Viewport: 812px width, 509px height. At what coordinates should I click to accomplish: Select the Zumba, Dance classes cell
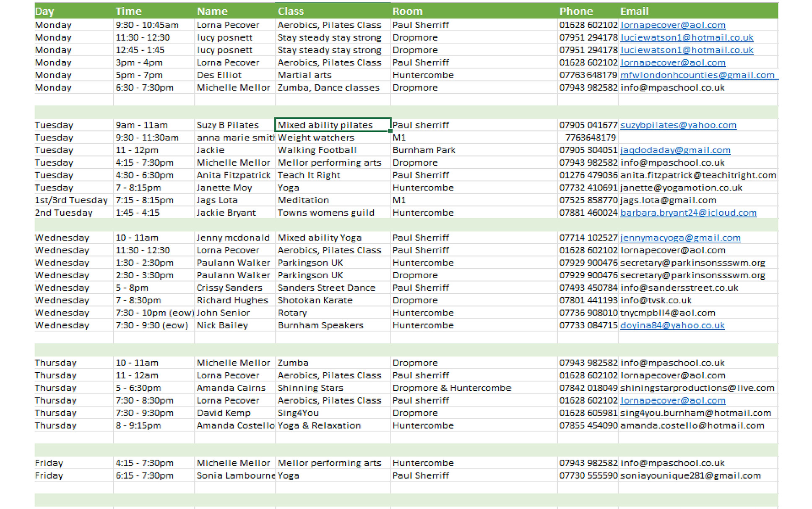333,88
